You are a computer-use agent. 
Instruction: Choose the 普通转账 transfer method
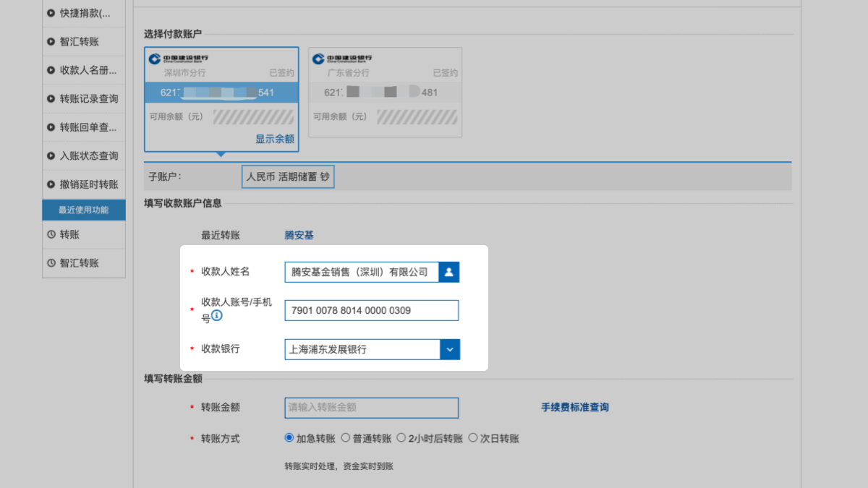[346, 438]
